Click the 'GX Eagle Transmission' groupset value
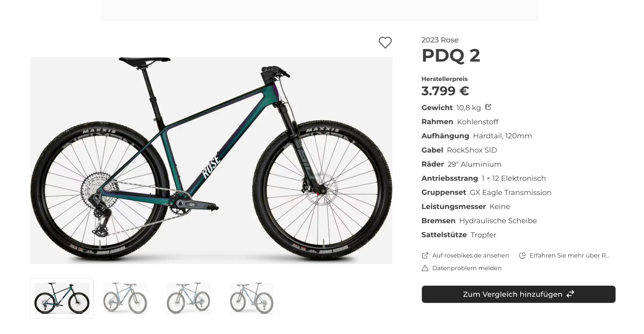 (x=510, y=192)
